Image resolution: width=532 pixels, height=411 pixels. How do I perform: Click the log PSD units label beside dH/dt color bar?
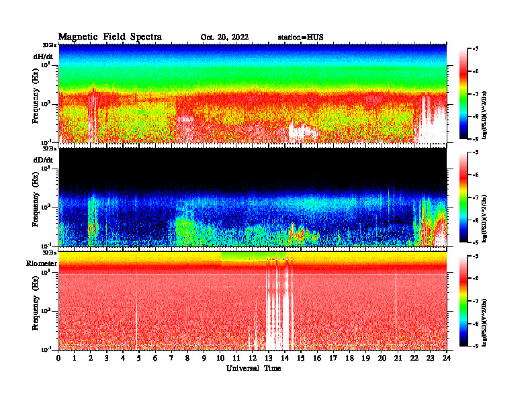click(x=485, y=115)
